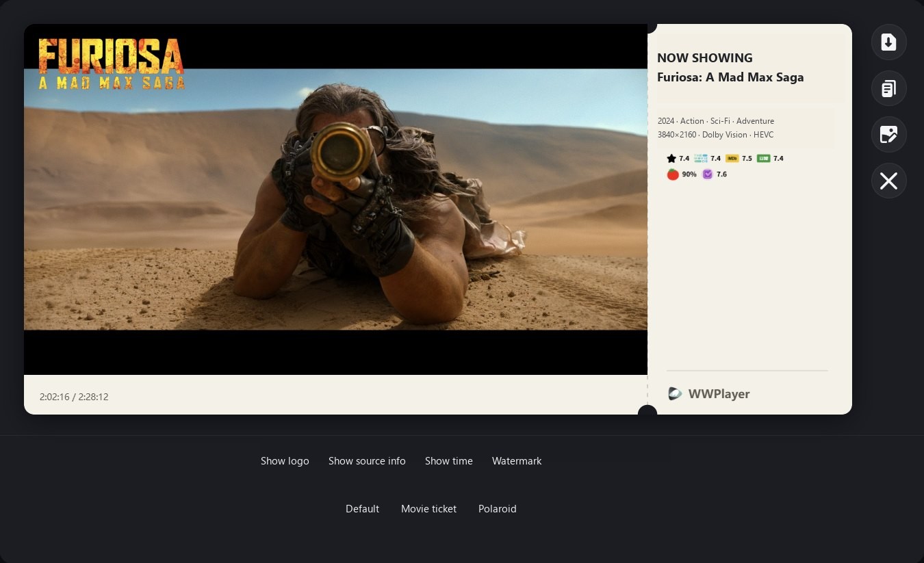
Task: Click the 2:02:16 / 2:28:12 timestamp
Action: click(x=74, y=397)
